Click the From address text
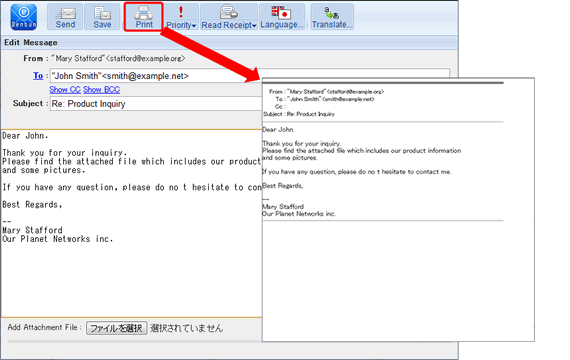 [x=119, y=58]
